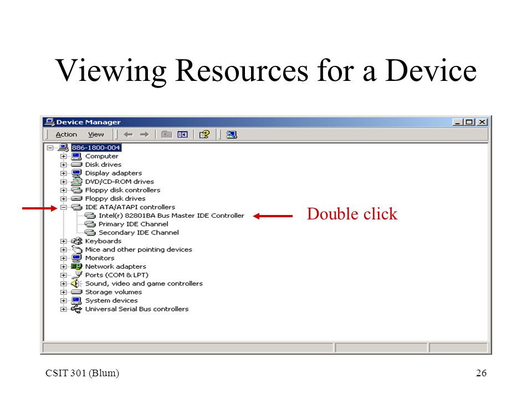Close the Device Manager window
Image resolution: width=532 pixels, height=399 pixels.
[x=482, y=122]
